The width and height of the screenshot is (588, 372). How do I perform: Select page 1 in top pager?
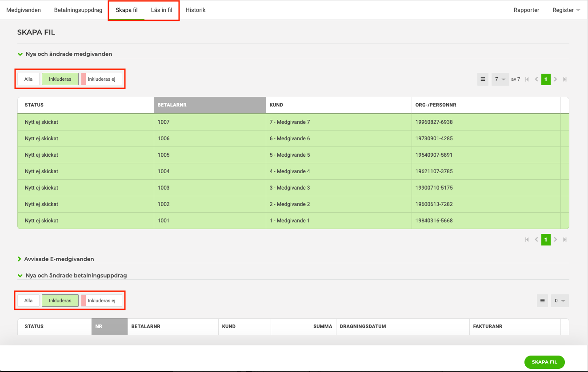[x=546, y=79]
